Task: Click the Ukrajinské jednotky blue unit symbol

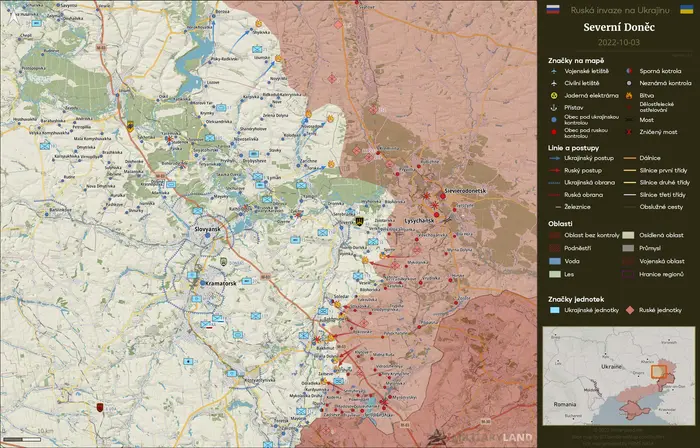Action: [554, 310]
